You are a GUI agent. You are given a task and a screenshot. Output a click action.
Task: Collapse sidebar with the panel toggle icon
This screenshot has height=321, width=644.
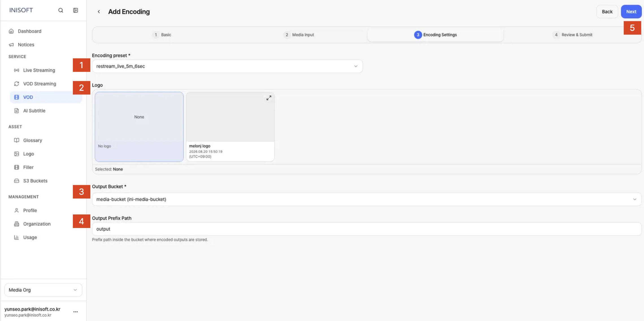(75, 10)
